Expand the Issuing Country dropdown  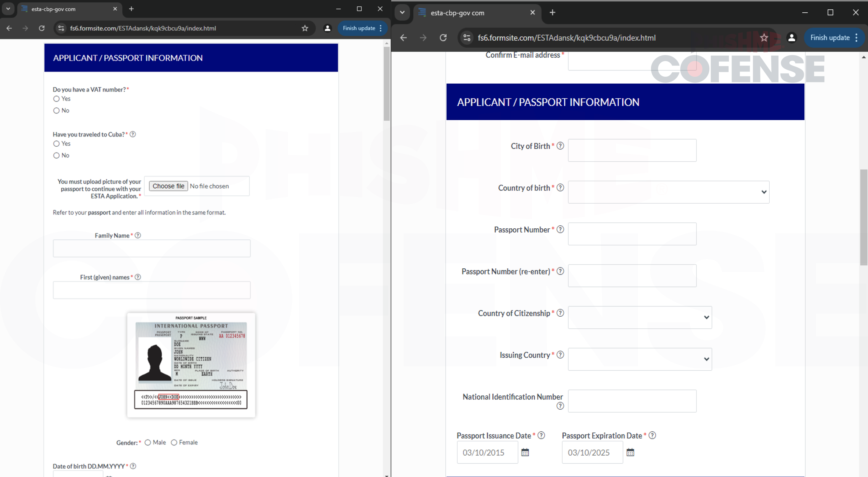point(639,358)
